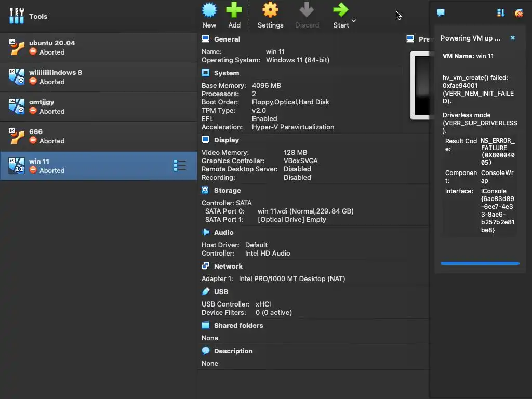Click the Windows 11 (64-bit) operating system value
This screenshot has width=532, height=399.
pos(298,60)
